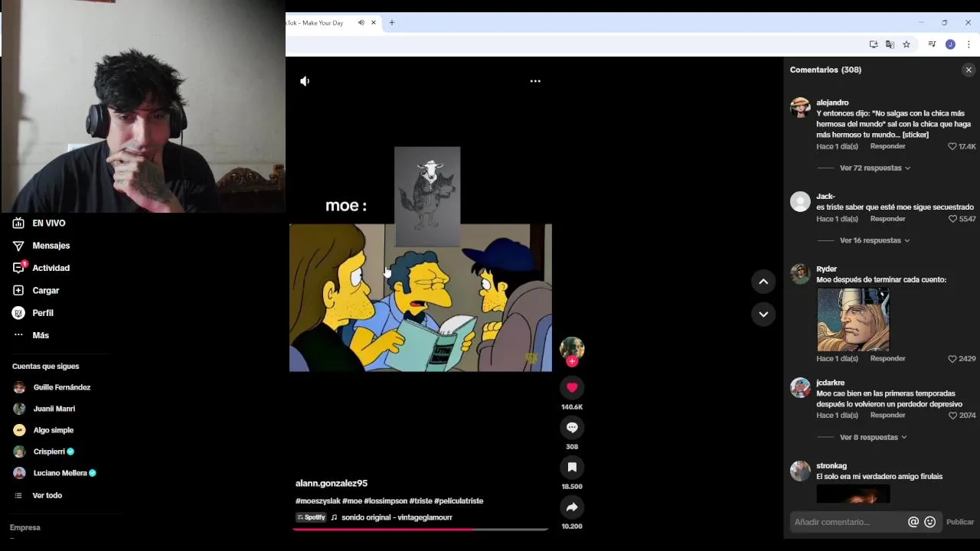Open Juanii Manri followed account
The width and height of the screenshot is (980, 551).
(44, 409)
